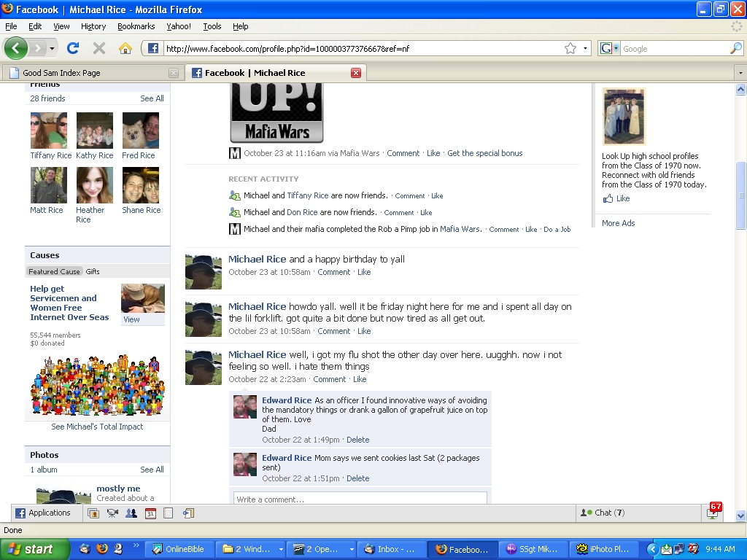Open the OnlineBible taskbar button
The width and height of the screenshot is (747, 560).
[179, 549]
